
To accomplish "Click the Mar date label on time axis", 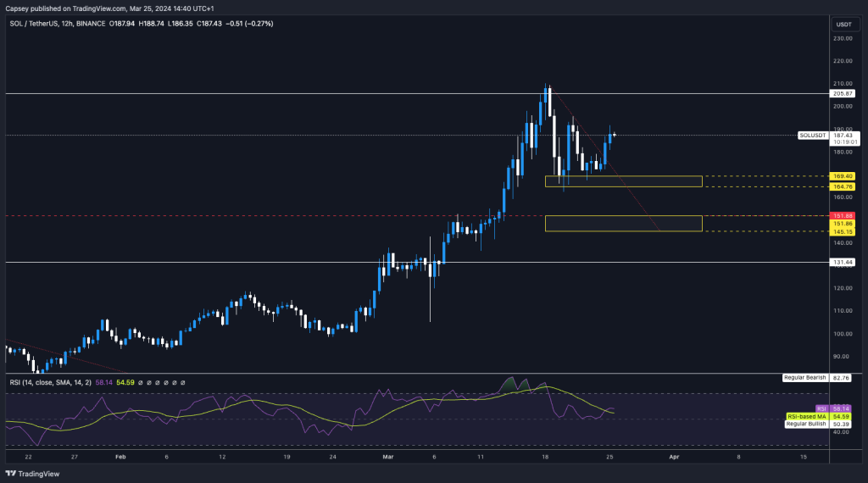I will click(388, 457).
